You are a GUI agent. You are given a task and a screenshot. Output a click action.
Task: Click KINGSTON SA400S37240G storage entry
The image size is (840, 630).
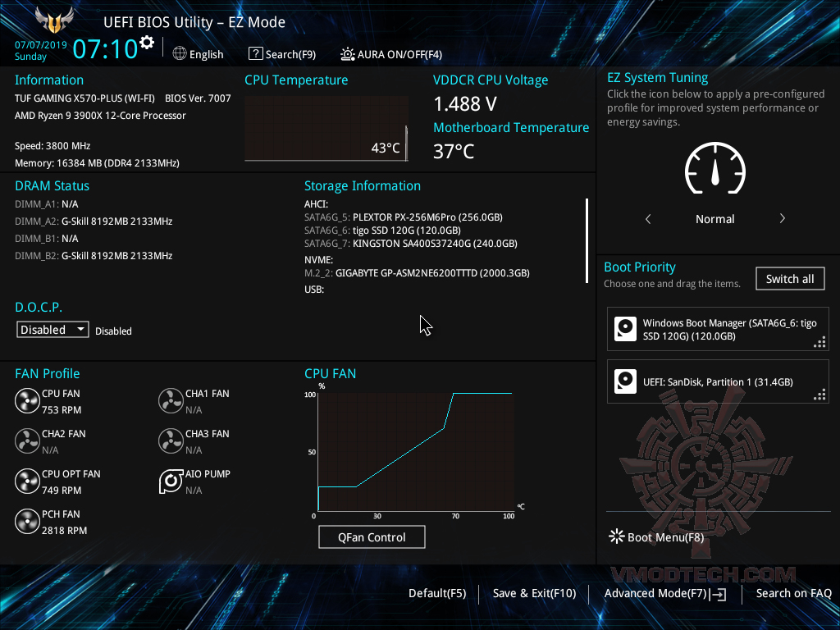pyautogui.click(x=411, y=244)
